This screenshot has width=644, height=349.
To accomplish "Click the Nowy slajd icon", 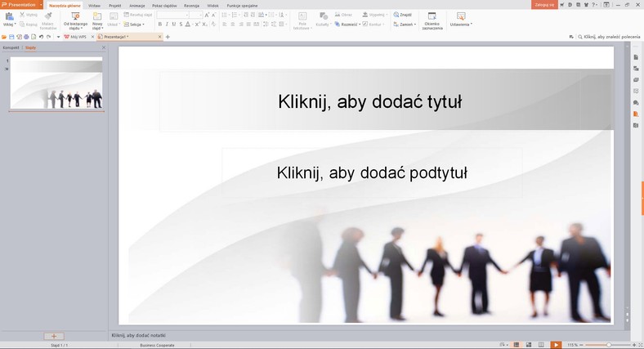I will pyautogui.click(x=97, y=16).
